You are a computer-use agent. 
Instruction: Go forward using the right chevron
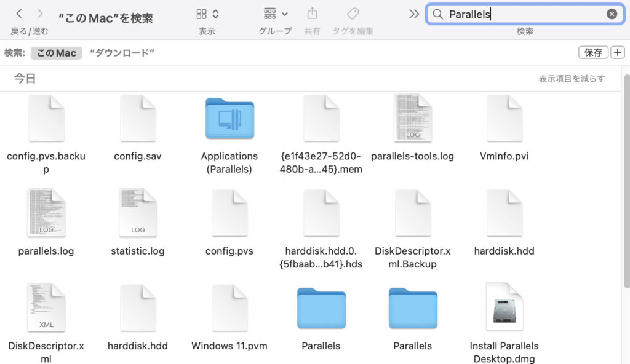[40, 14]
